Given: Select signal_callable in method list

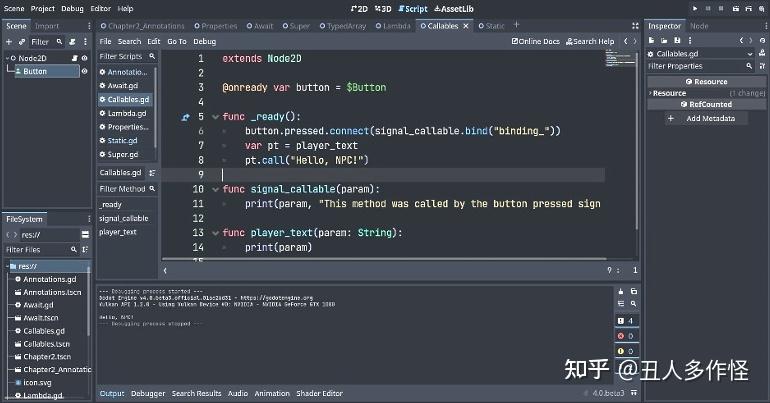Looking at the screenshot, I should click(x=123, y=218).
